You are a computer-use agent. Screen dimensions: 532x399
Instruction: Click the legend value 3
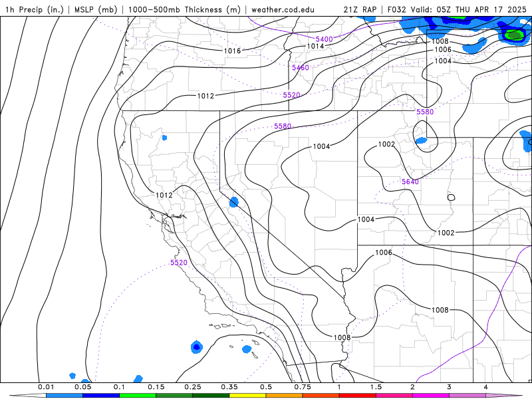(450, 387)
